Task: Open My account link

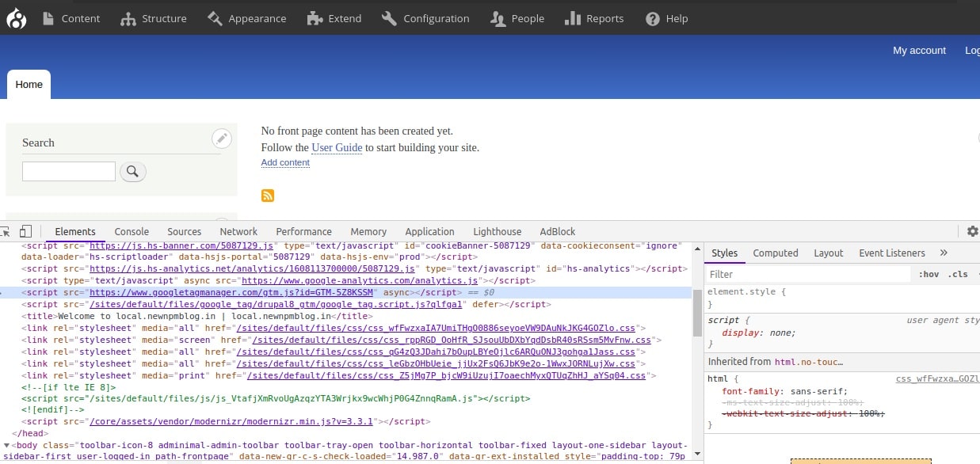Action: [x=919, y=51]
